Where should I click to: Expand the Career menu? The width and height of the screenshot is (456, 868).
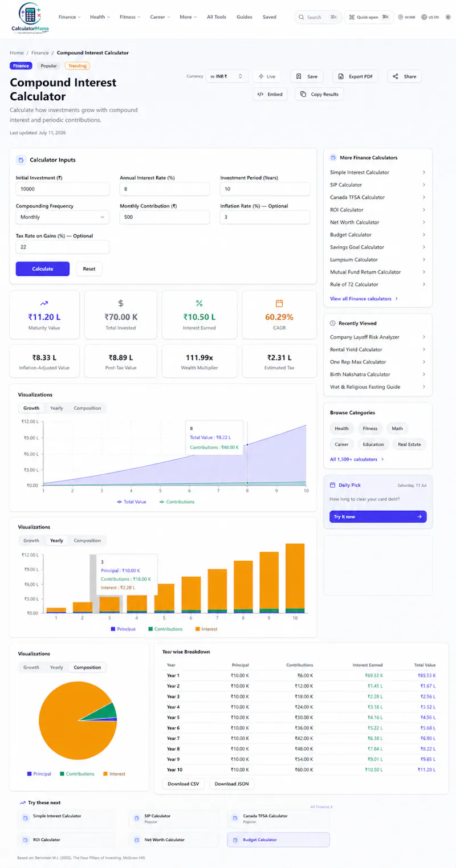tap(160, 17)
